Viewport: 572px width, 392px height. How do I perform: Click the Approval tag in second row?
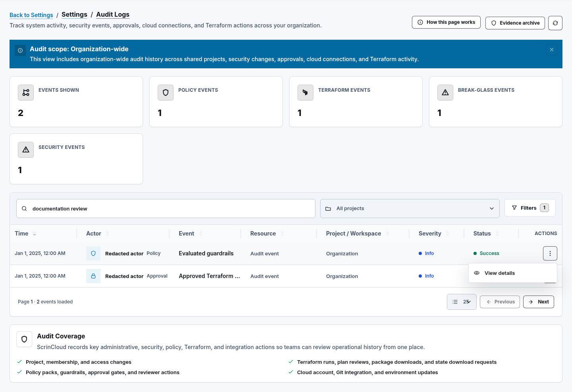pos(157,276)
